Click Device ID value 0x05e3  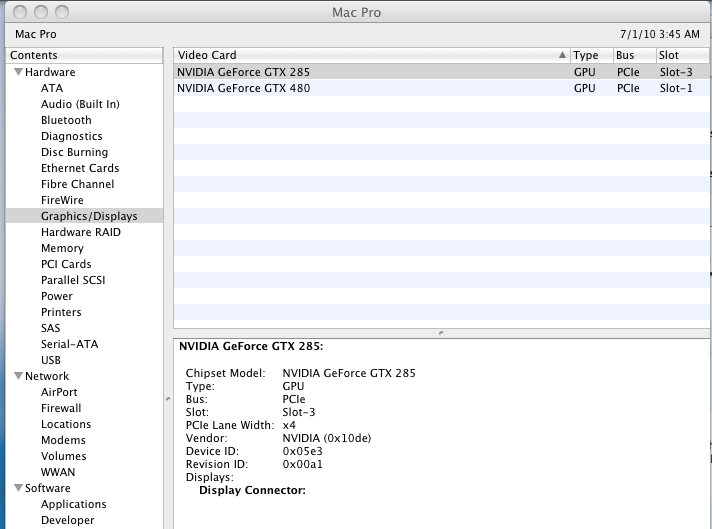(x=302, y=451)
